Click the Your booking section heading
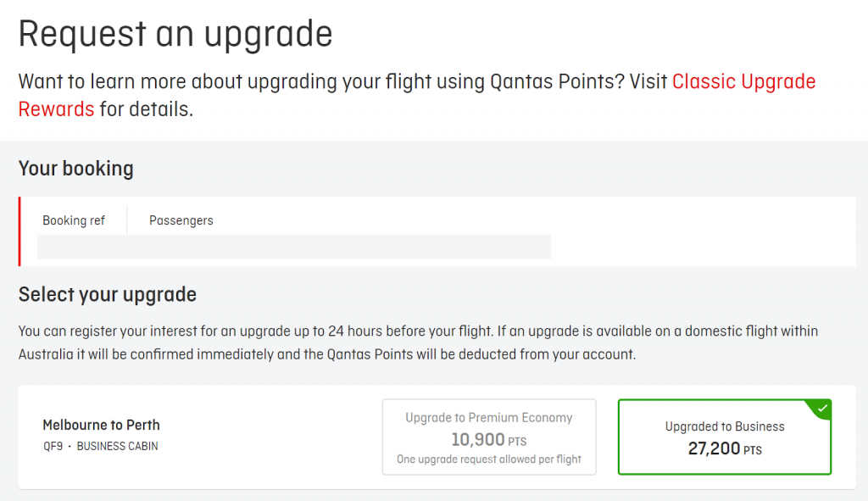Screen dimensions: 868x501 click(75, 169)
